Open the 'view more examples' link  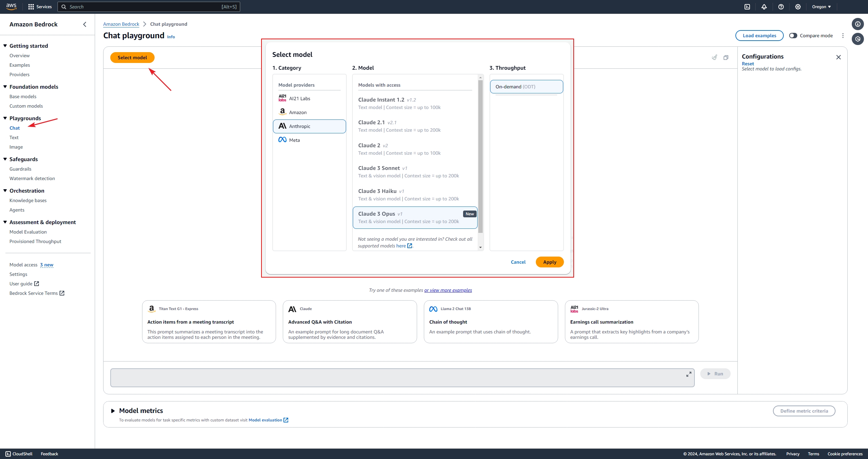(448, 290)
